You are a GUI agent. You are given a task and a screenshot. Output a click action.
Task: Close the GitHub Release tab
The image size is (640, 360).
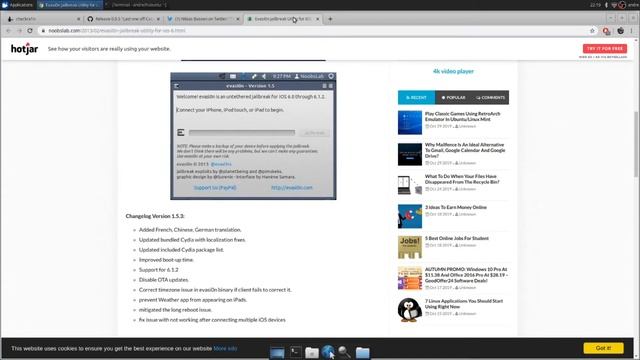[x=158, y=19]
